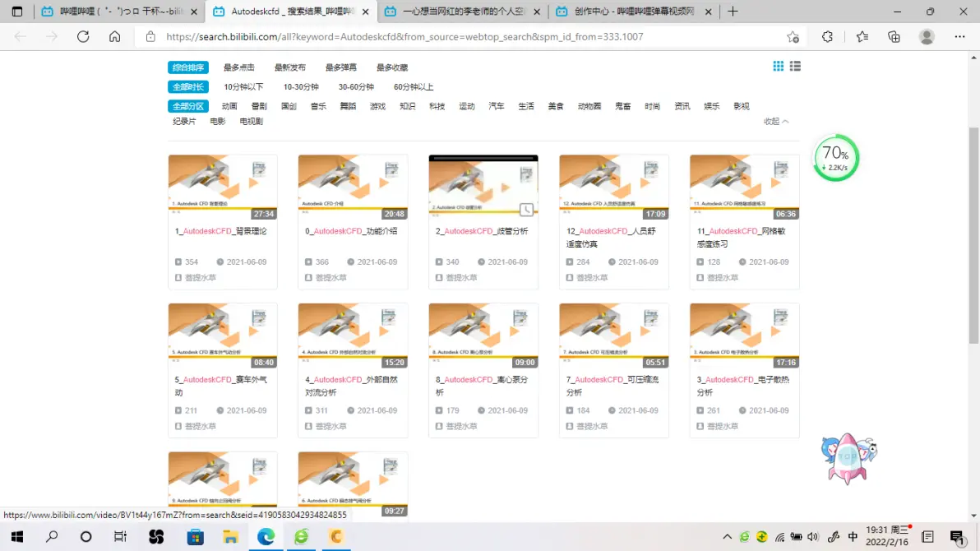980x551 pixels.
Task: Sort results by 最多点击
Action: [x=238, y=67]
